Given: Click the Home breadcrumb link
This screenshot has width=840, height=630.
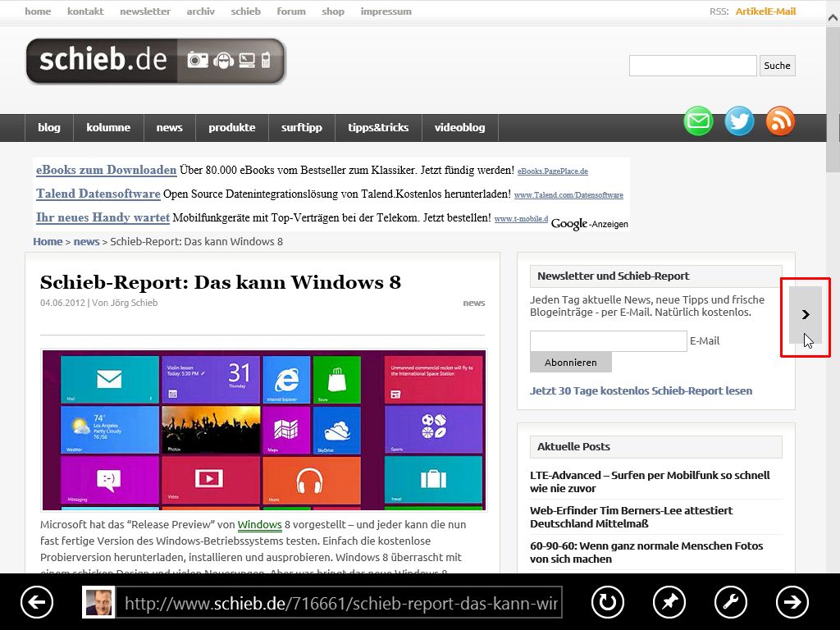Looking at the screenshot, I should click(x=48, y=242).
